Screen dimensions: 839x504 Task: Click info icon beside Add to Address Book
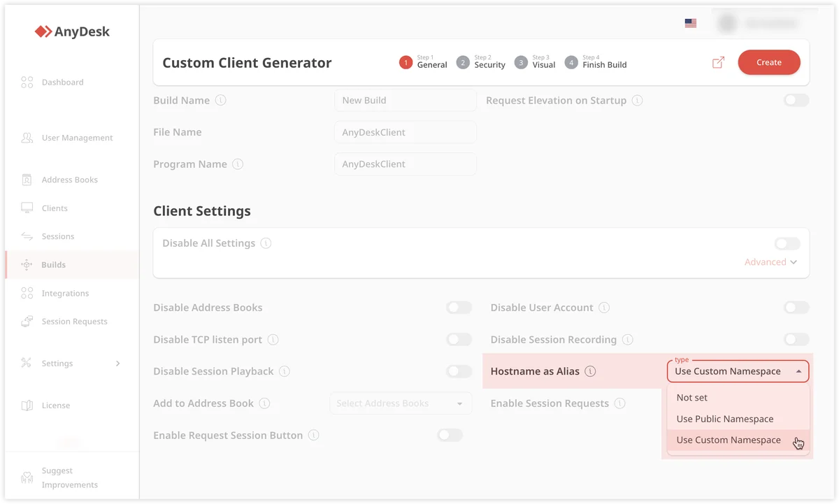(x=265, y=403)
